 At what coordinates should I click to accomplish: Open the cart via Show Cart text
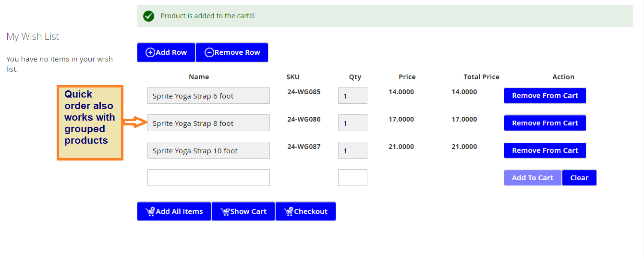248,211
